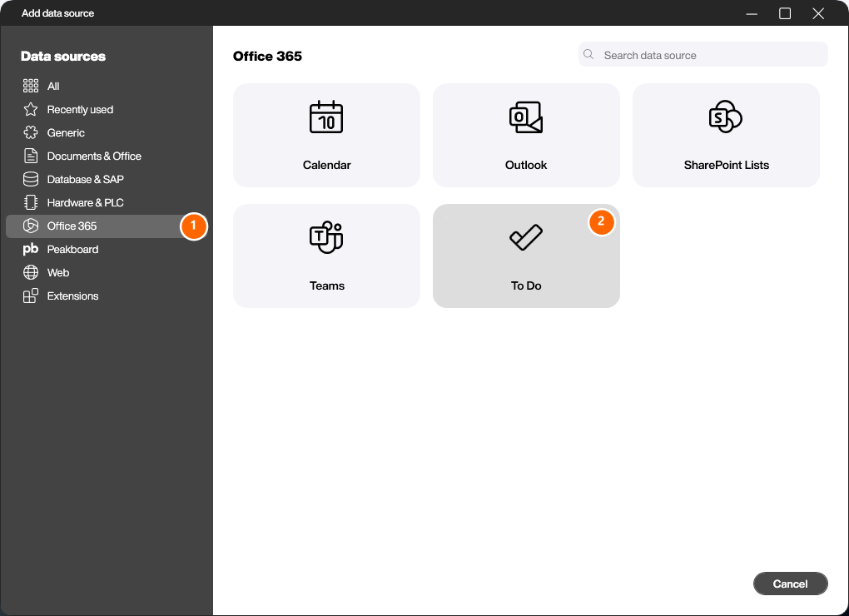Screen dimensions: 849x616
Task: Select the To Do data source
Action: click(x=526, y=256)
